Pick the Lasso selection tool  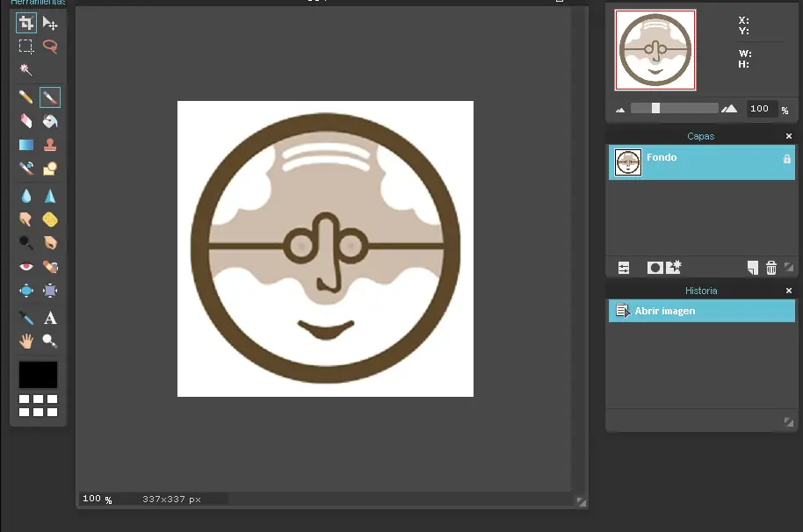(50, 47)
